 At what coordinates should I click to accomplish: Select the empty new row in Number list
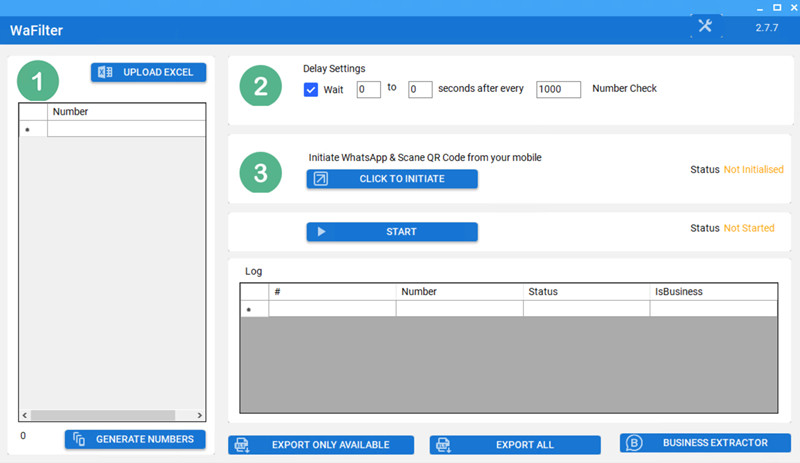[x=127, y=129]
